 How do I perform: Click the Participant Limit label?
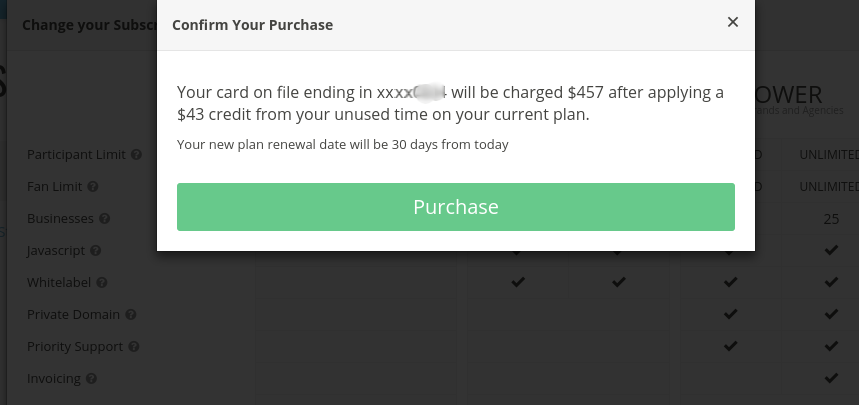pyautogui.click(x=76, y=155)
